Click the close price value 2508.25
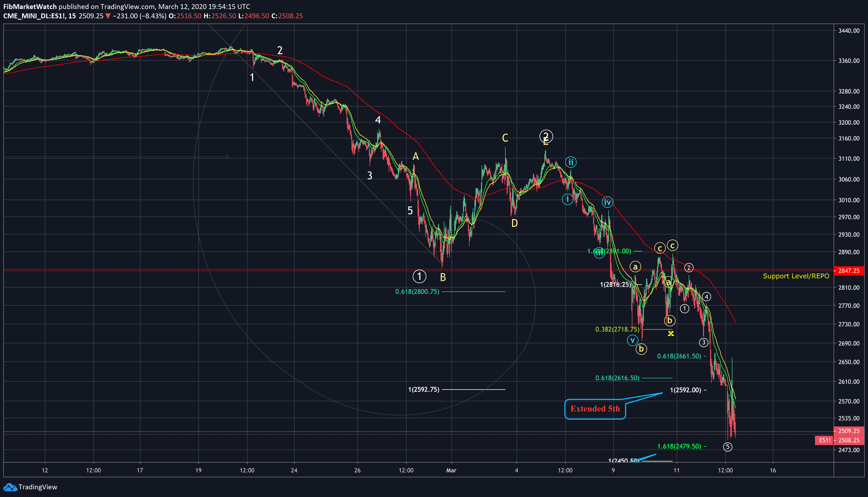 pyautogui.click(x=290, y=16)
